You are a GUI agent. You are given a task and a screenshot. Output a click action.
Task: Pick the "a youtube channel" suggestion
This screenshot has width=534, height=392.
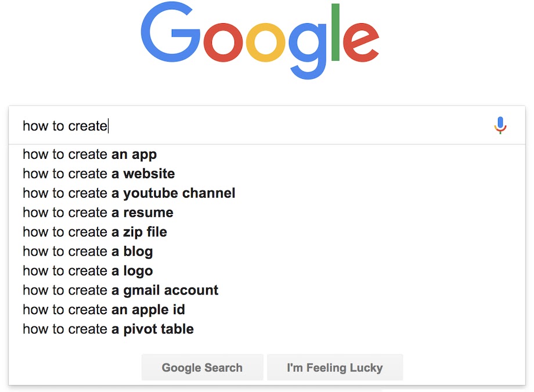(x=129, y=193)
